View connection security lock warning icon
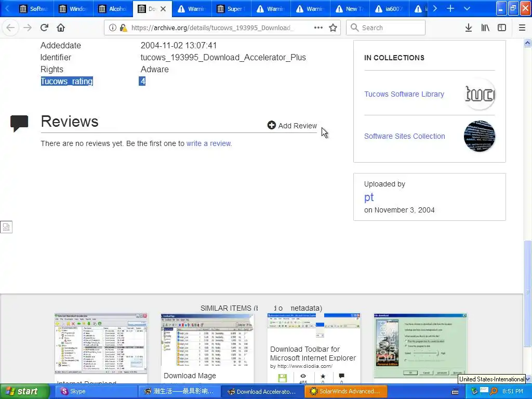This screenshot has height=399, width=532. coord(123,28)
